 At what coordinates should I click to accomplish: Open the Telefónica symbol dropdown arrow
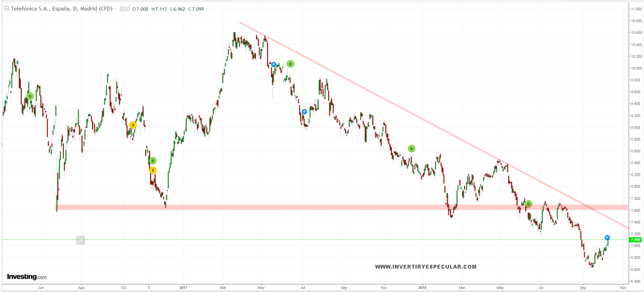(115, 9)
